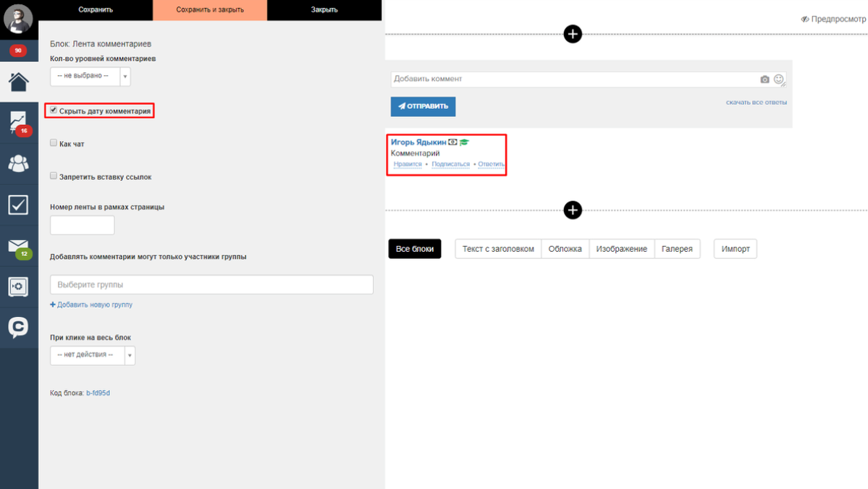Click Блок: Лента комментариев heading

point(100,43)
